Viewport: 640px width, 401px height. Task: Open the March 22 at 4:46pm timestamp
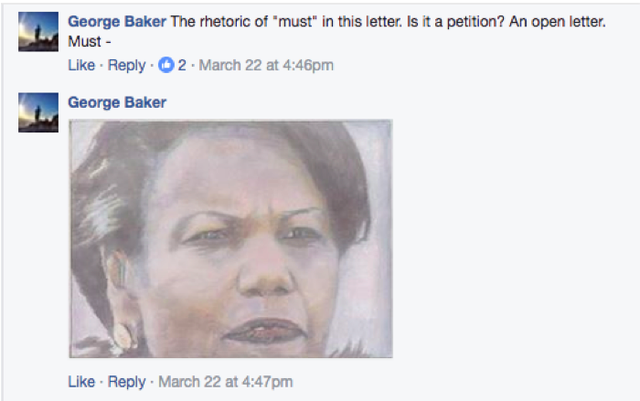(x=265, y=66)
